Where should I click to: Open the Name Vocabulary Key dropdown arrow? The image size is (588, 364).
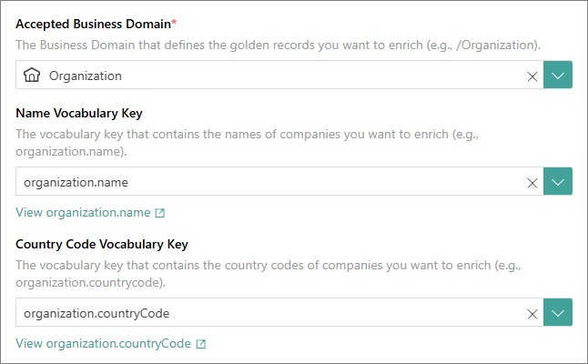(558, 181)
